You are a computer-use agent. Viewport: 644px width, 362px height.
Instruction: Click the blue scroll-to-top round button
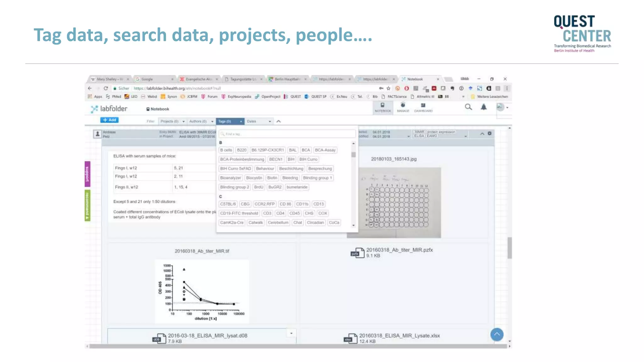coord(497,334)
